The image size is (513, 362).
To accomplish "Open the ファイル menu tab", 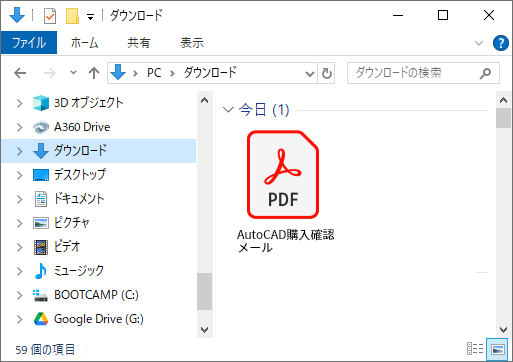I will tap(29, 43).
